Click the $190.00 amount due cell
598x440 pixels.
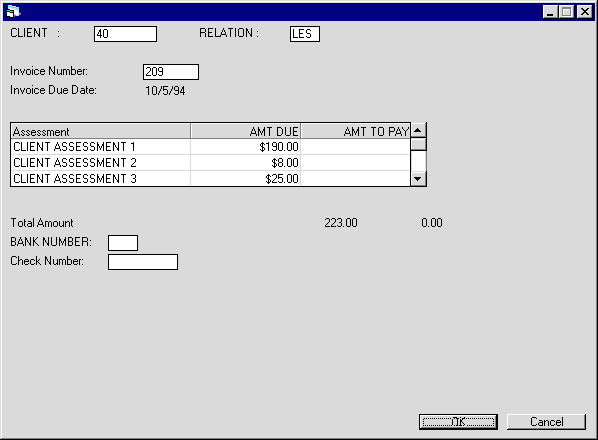click(x=246, y=147)
